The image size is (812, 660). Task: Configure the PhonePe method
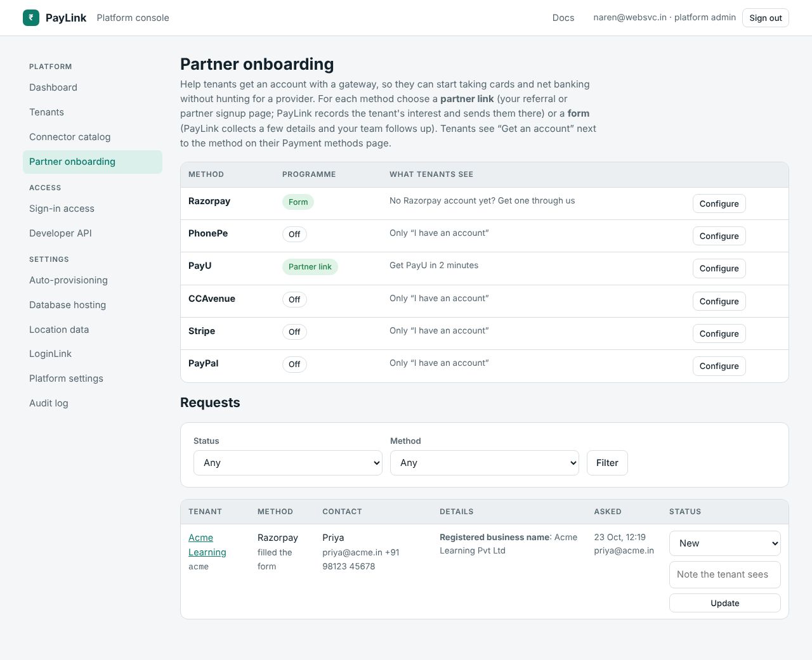click(x=719, y=236)
